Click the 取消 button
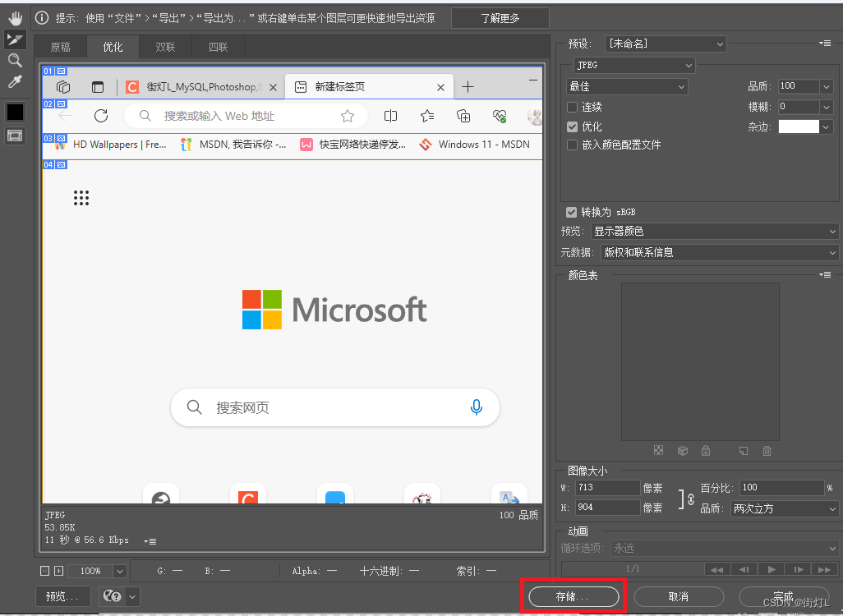Image resolution: width=843 pixels, height=616 pixels. tap(679, 596)
